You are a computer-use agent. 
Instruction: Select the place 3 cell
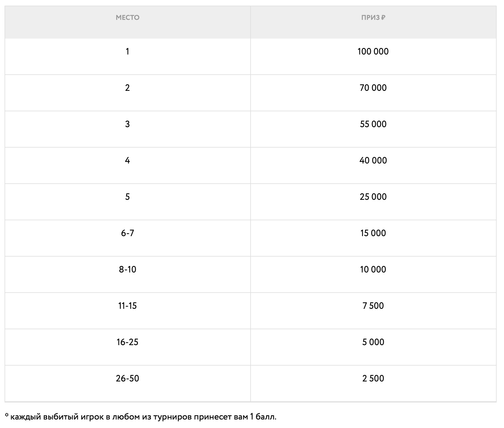128,124
